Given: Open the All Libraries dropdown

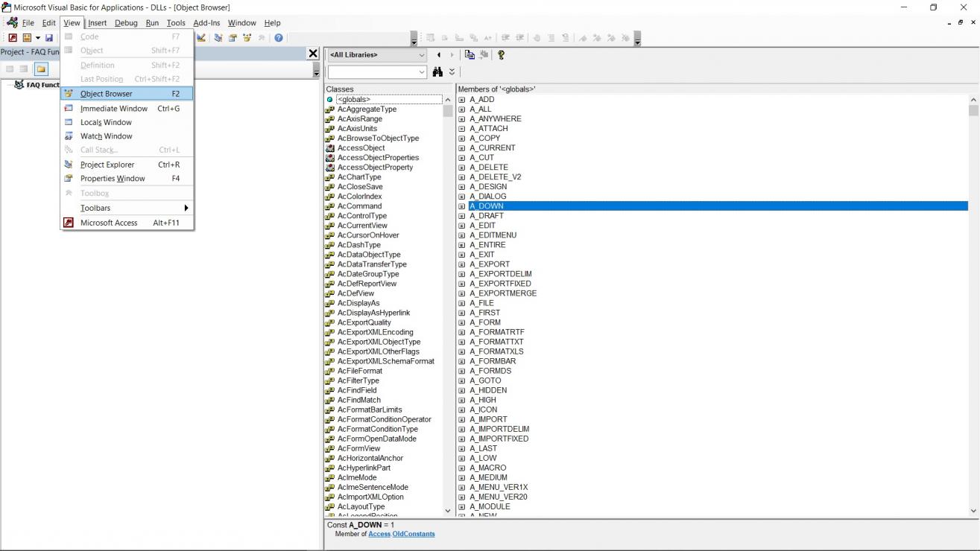Looking at the screenshot, I should click(422, 54).
